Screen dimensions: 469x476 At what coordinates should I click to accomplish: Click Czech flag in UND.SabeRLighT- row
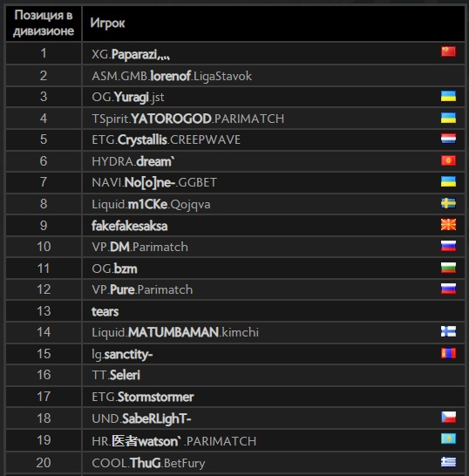tap(448, 417)
